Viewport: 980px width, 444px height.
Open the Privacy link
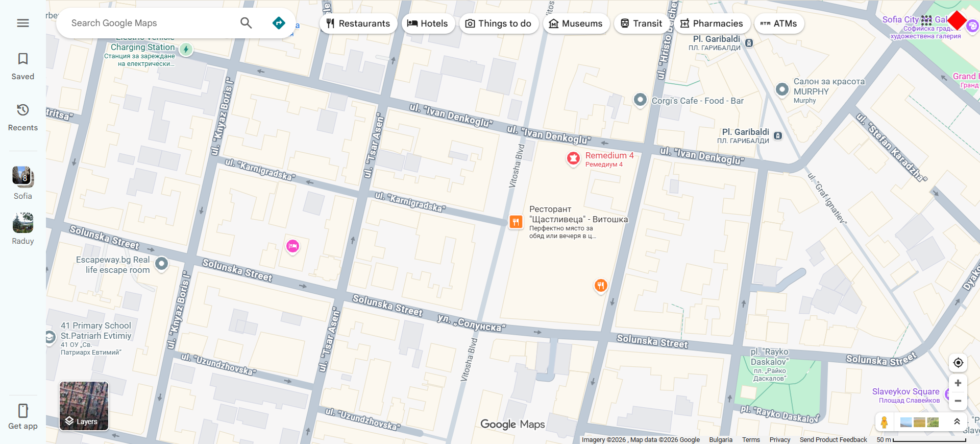point(780,439)
